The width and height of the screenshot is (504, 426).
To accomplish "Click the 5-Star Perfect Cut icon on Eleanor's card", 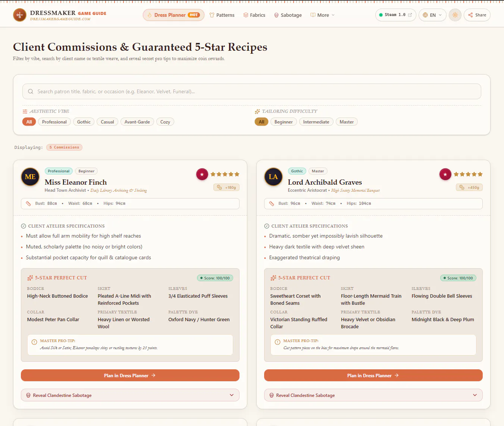I will [30, 278].
